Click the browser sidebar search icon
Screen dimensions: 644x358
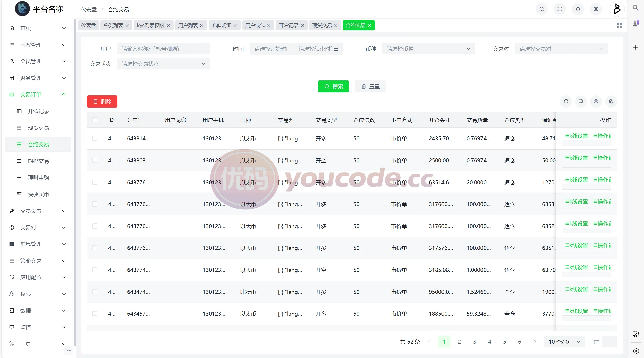[x=636, y=8]
